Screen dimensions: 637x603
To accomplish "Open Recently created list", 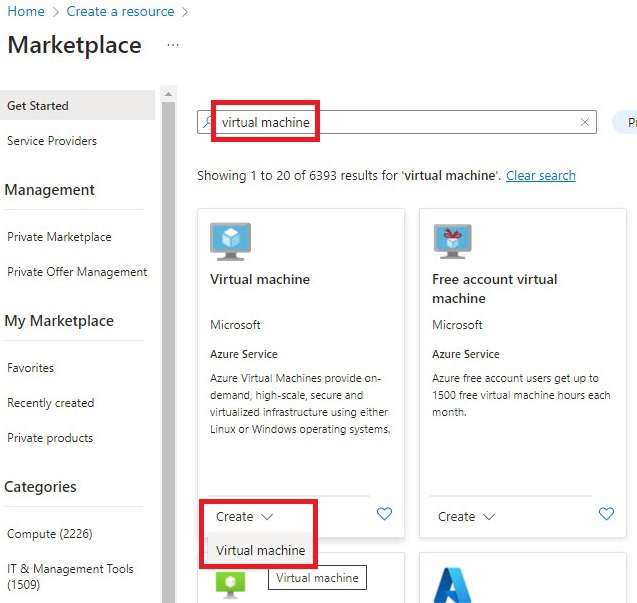I will pyautogui.click(x=51, y=403).
